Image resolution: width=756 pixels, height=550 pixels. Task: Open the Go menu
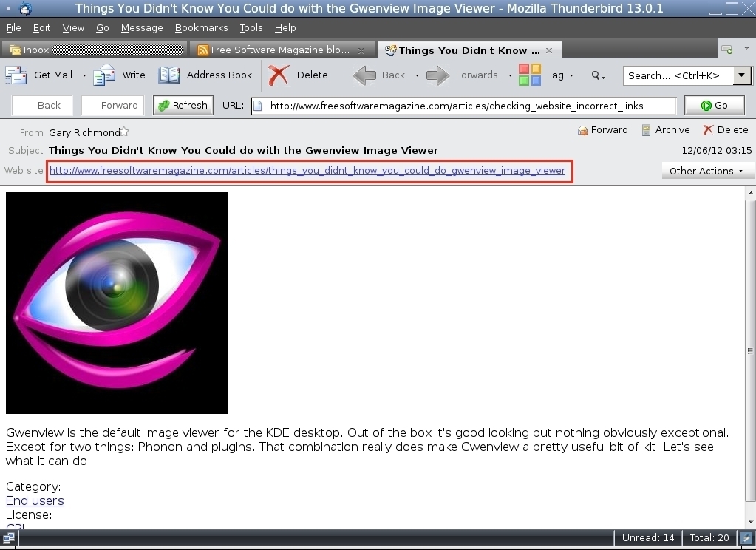point(102,28)
